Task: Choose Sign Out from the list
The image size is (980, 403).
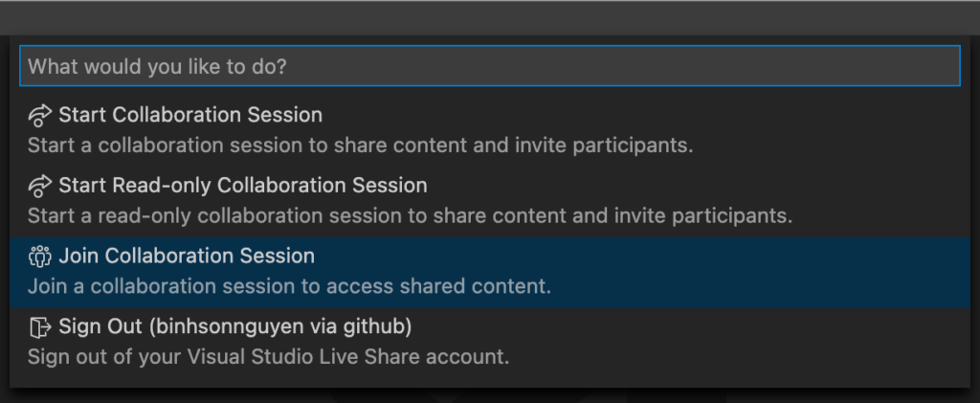Action: (489, 343)
